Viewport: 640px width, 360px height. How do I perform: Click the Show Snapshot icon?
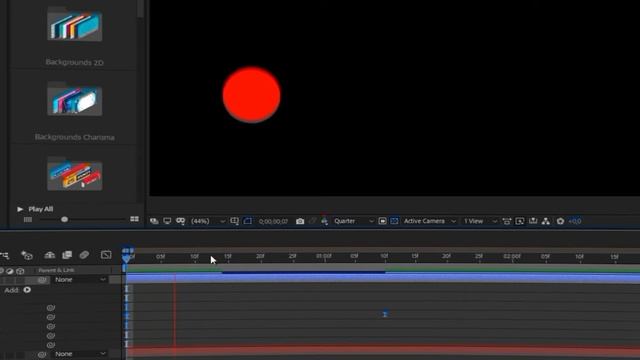pos(313,221)
